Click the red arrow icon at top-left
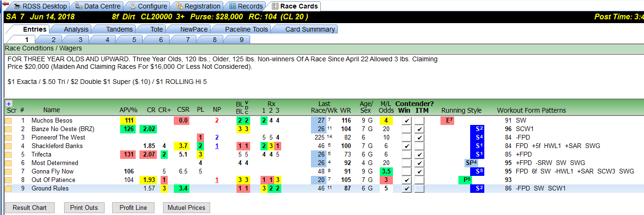 5,4
